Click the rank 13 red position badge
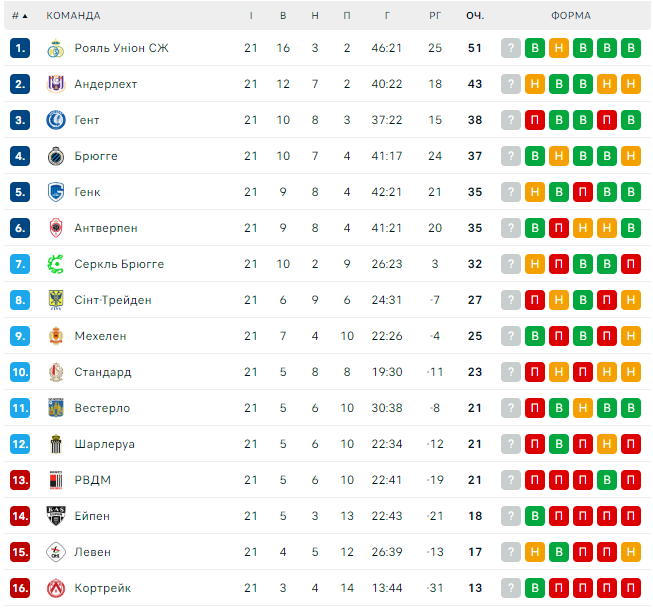The height and width of the screenshot is (611, 653). click(x=21, y=480)
